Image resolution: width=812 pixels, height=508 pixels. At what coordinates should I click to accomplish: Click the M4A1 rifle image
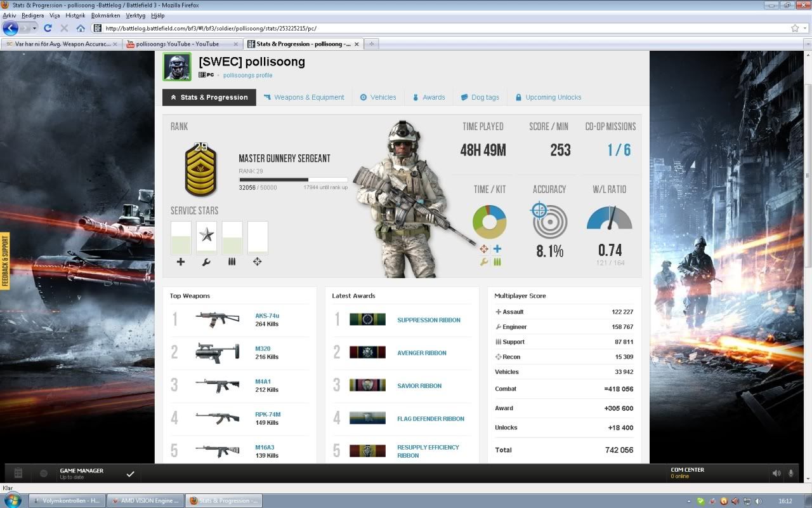pyautogui.click(x=218, y=385)
